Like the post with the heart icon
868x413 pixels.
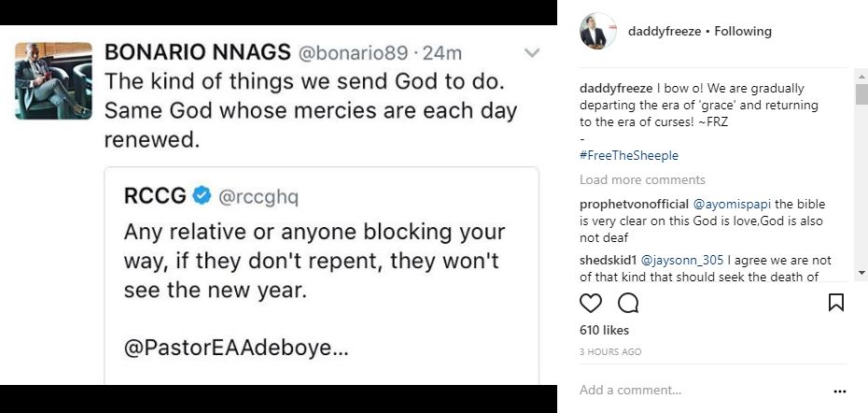[x=591, y=303]
